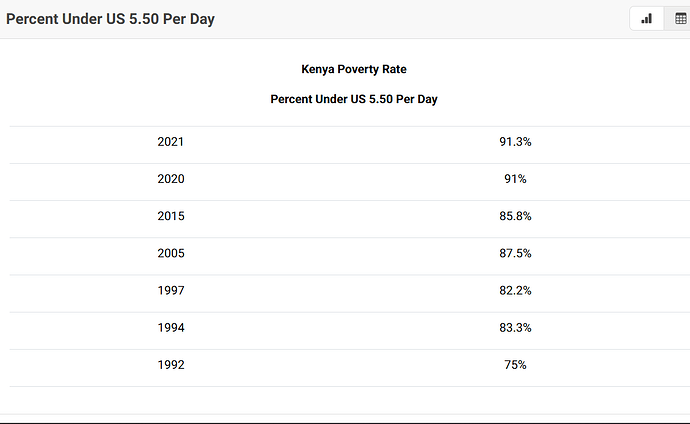Click empty area below the 1992 row
Viewport: 690px width, 424px height.
point(345,400)
